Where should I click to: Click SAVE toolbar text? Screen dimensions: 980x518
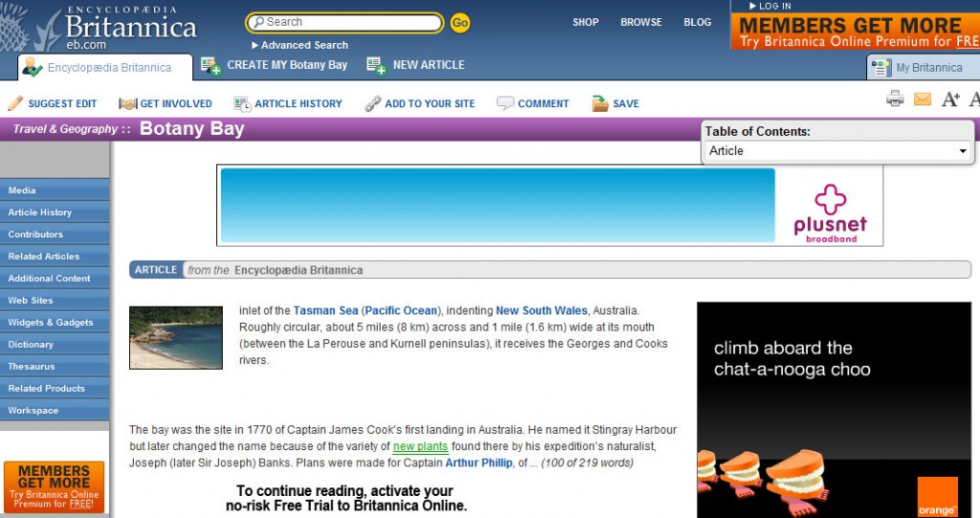[626, 103]
